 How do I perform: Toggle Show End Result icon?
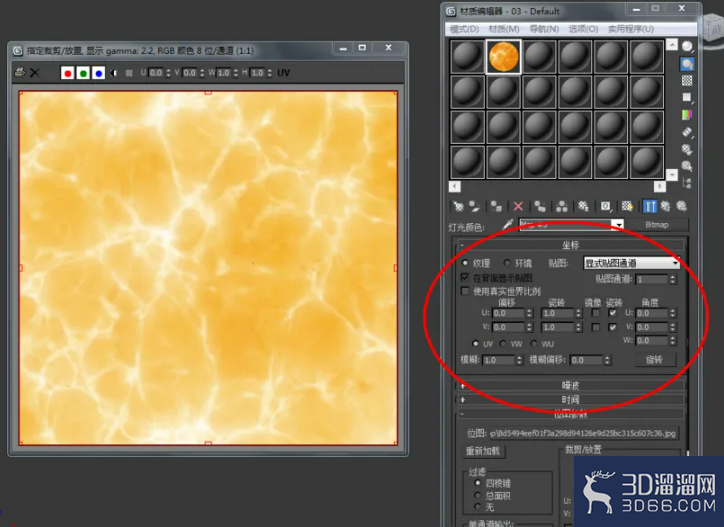650,206
